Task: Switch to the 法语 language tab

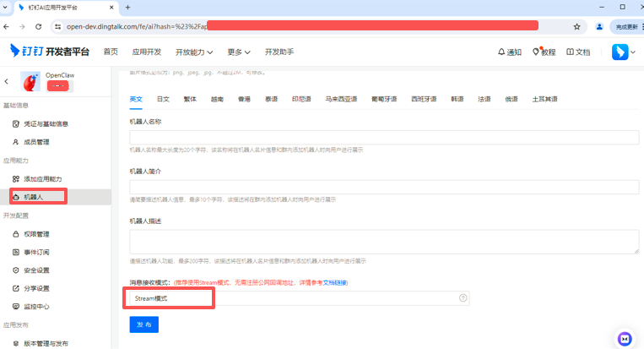Action: coord(484,99)
